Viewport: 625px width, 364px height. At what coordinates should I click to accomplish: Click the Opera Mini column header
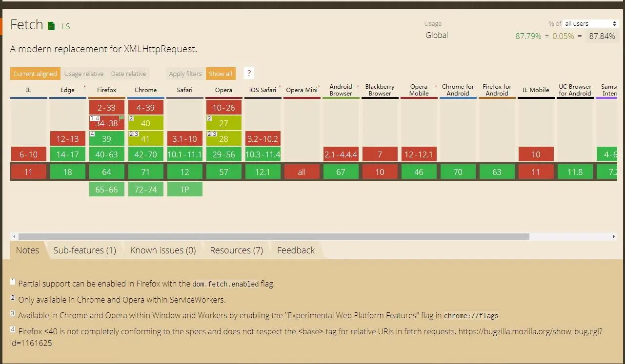click(x=302, y=90)
